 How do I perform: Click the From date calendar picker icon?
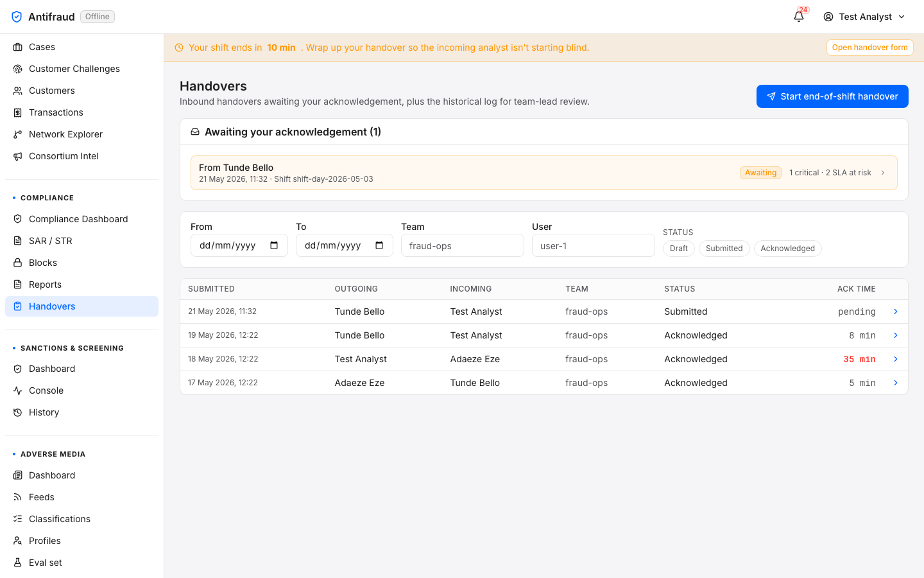tap(274, 245)
